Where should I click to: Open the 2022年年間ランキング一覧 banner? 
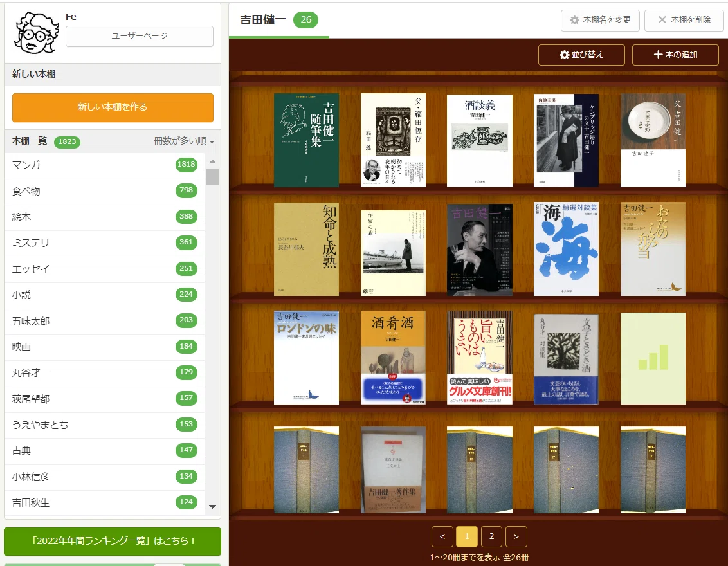[113, 542]
